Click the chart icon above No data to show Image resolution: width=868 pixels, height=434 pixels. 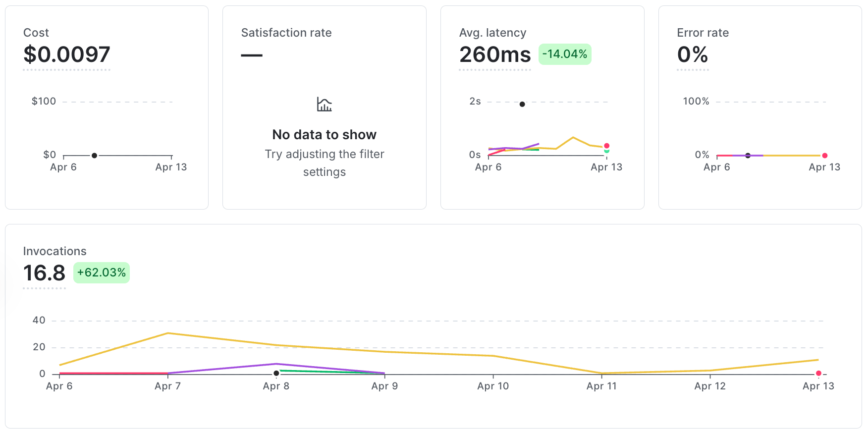[x=325, y=105]
